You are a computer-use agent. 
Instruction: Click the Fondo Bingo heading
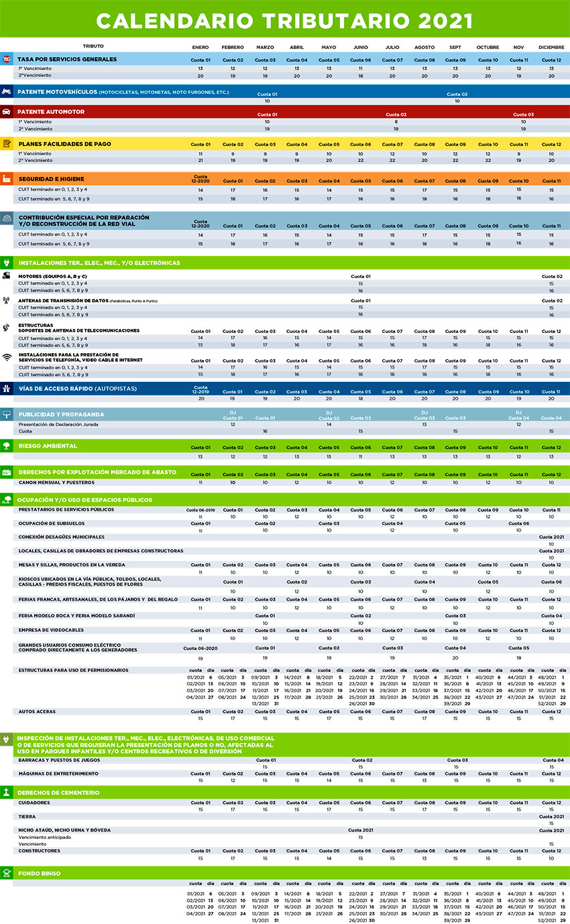[x=39, y=873]
